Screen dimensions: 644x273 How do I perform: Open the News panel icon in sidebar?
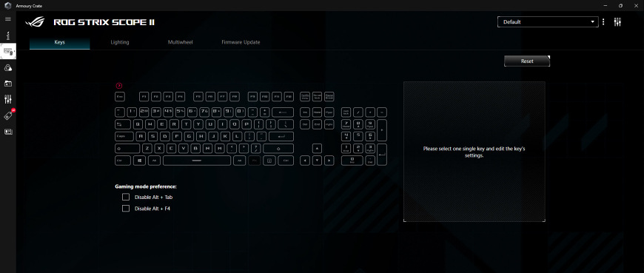tap(8, 132)
